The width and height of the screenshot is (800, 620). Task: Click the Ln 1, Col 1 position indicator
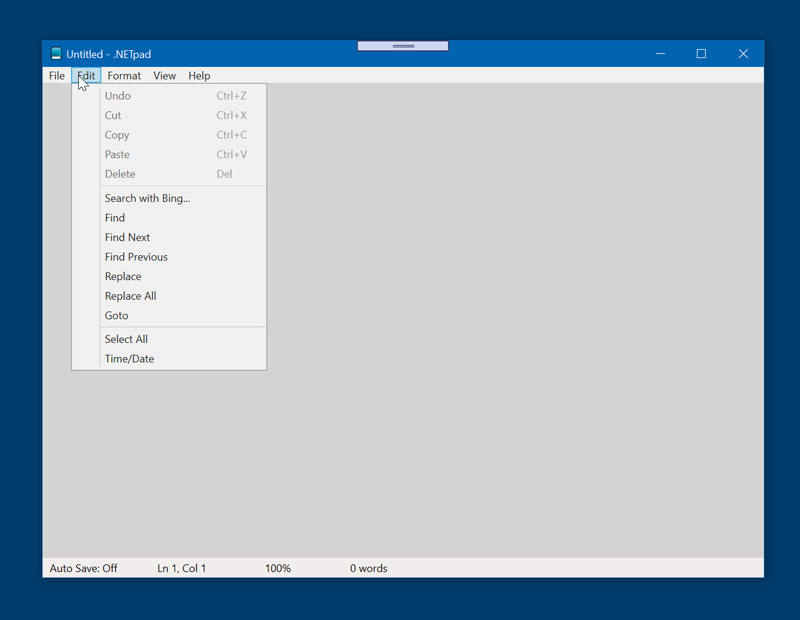click(181, 568)
